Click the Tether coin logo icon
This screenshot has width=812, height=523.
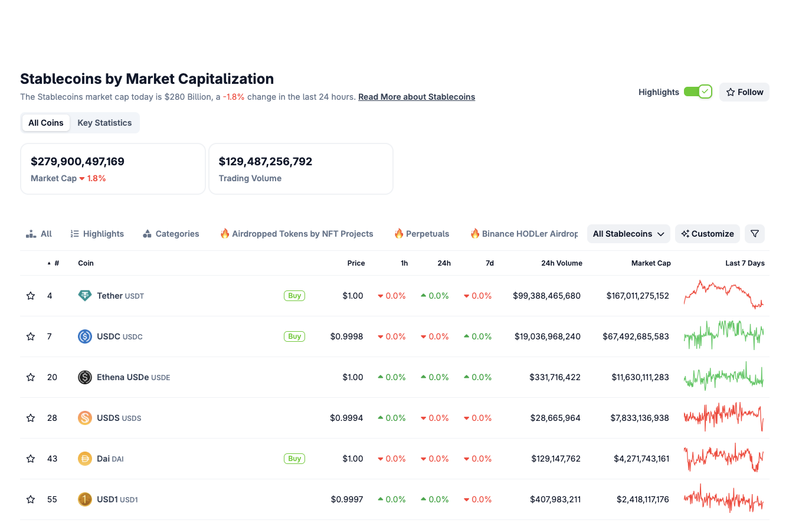(85, 296)
